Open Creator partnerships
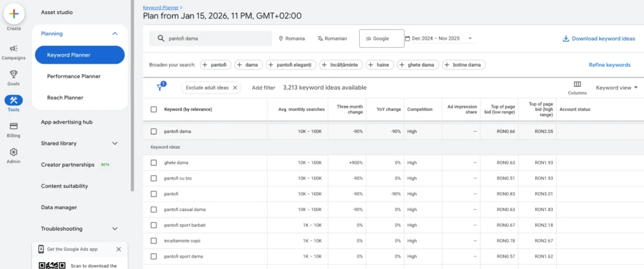The image size is (644, 269). (67, 164)
